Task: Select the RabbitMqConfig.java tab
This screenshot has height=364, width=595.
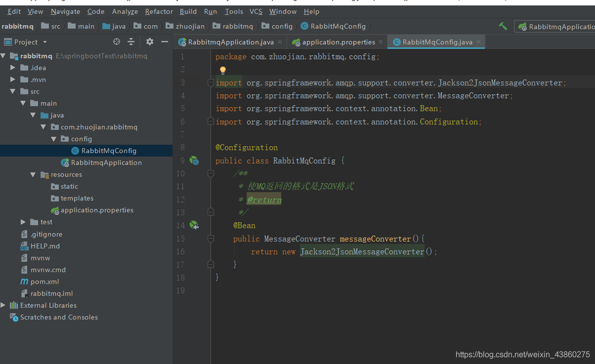Action: point(437,42)
